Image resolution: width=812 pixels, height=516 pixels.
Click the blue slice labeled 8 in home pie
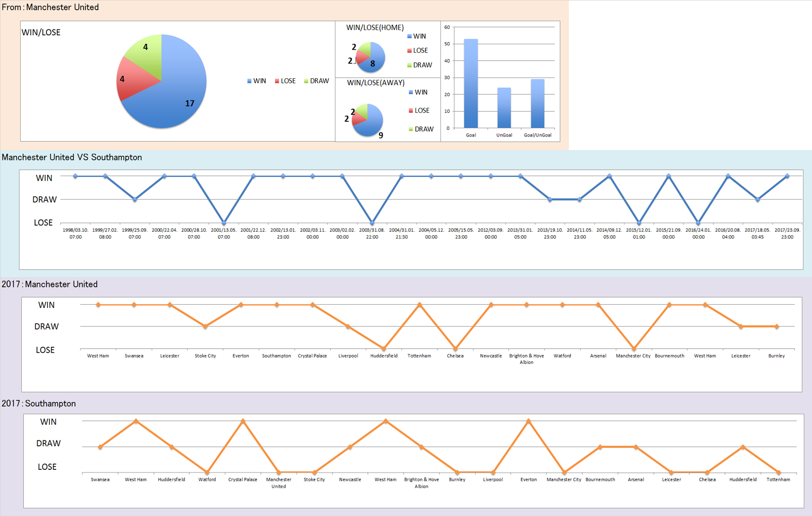click(375, 60)
